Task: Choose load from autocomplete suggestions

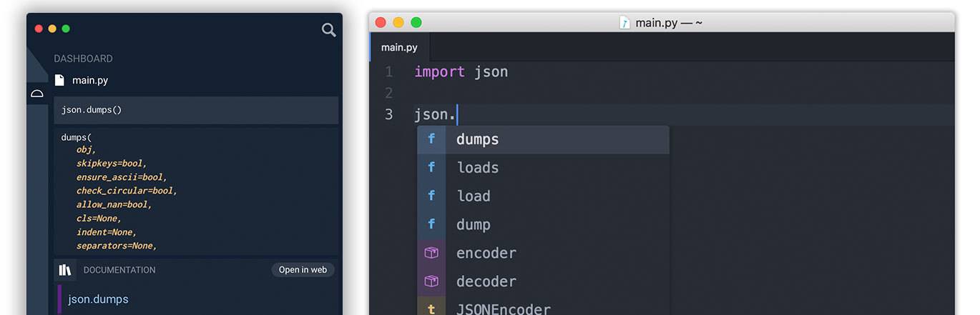Action: 544,196
